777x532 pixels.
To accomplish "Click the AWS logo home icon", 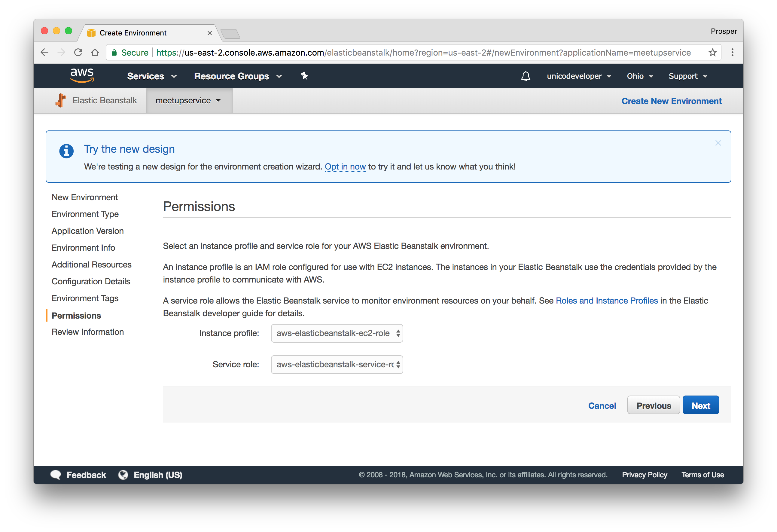I will [82, 75].
